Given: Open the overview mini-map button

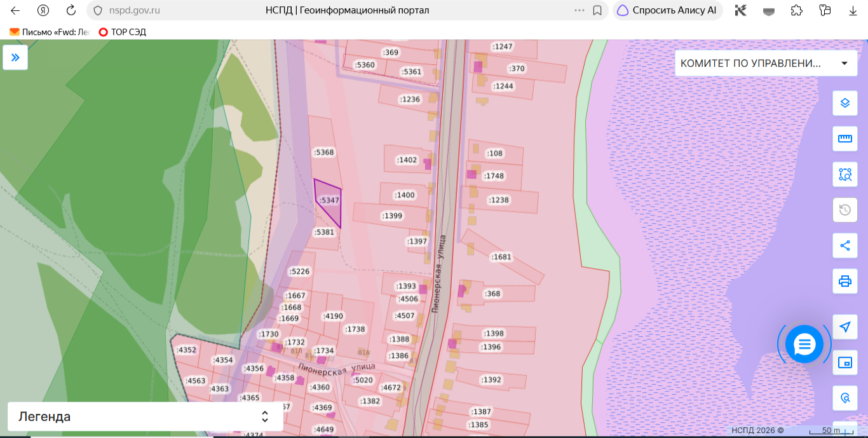Looking at the screenshot, I should pos(844,362).
